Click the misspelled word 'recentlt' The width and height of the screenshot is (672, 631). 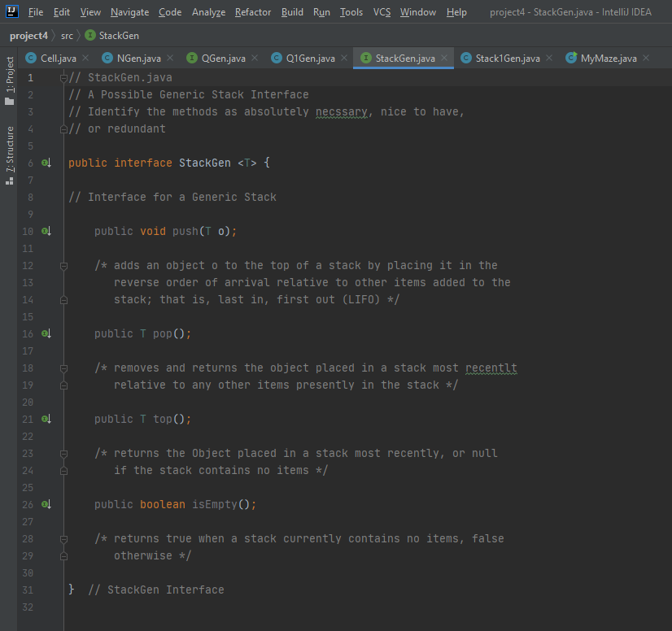[491, 368]
